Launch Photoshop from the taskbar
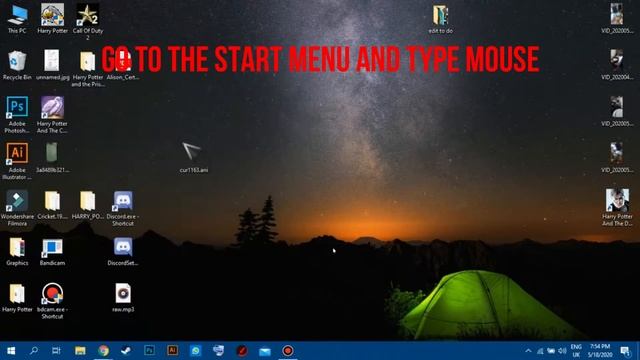 tap(149, 351)
